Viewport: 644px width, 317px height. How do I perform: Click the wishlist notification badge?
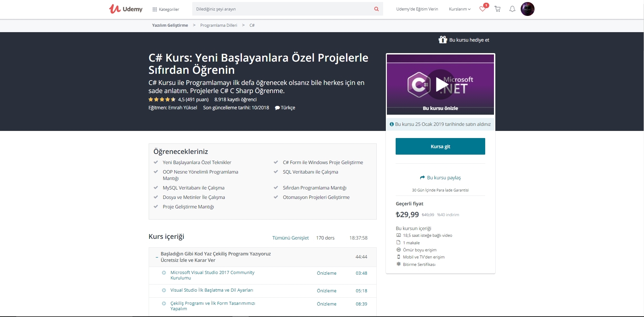[486, 5]
